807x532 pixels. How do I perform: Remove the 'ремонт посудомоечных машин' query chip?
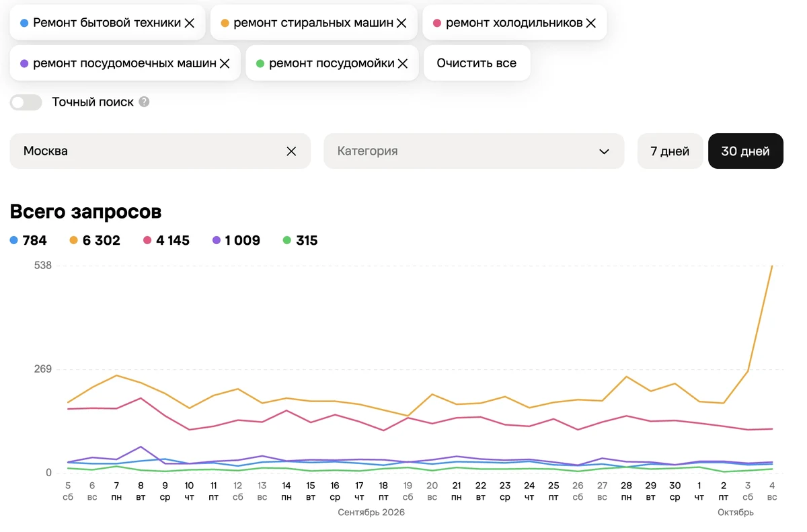click(x=225, y=63)
